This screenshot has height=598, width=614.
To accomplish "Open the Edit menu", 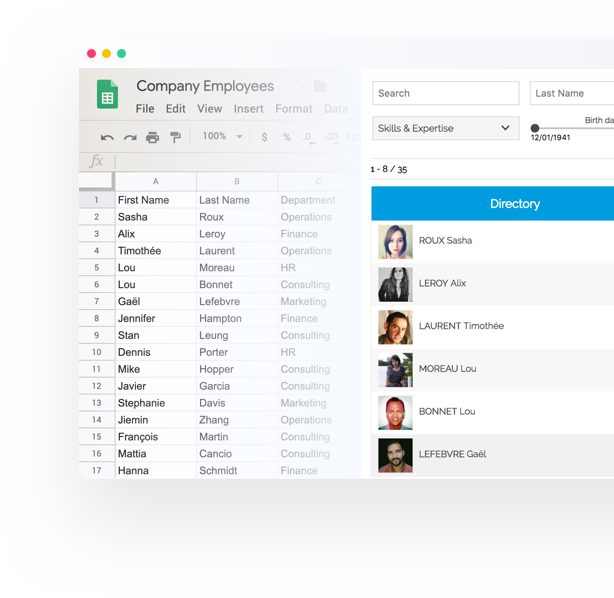I will pos(175,108).
